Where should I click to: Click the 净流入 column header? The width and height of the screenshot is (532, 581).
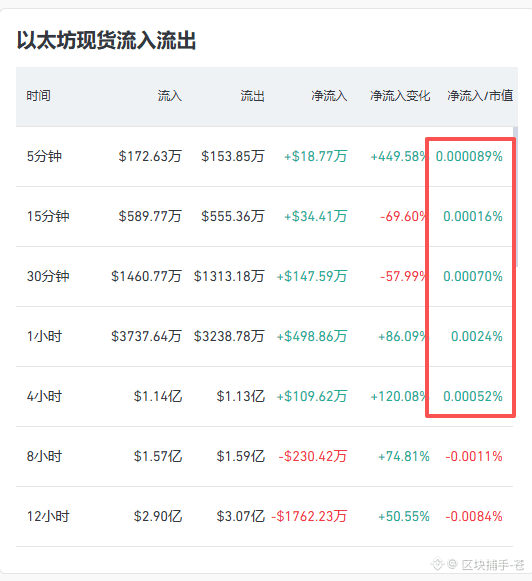tap(329, 96)
